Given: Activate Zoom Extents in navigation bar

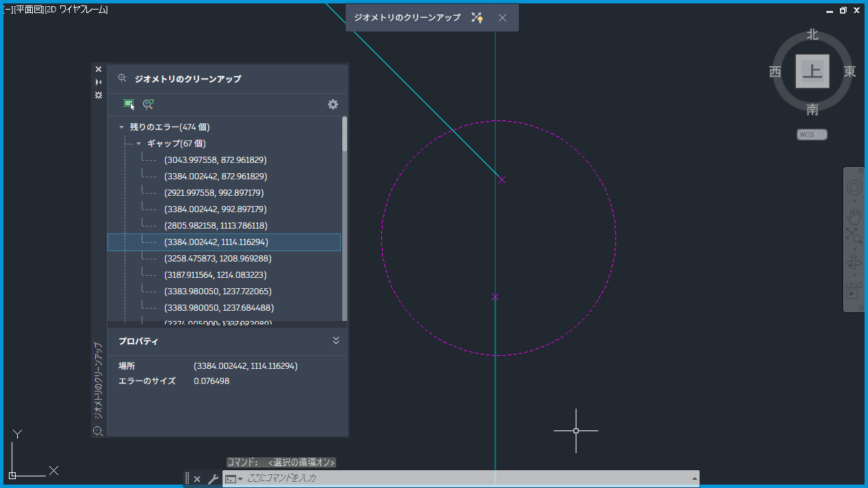Looking at the screenshot, I should 854,236.
